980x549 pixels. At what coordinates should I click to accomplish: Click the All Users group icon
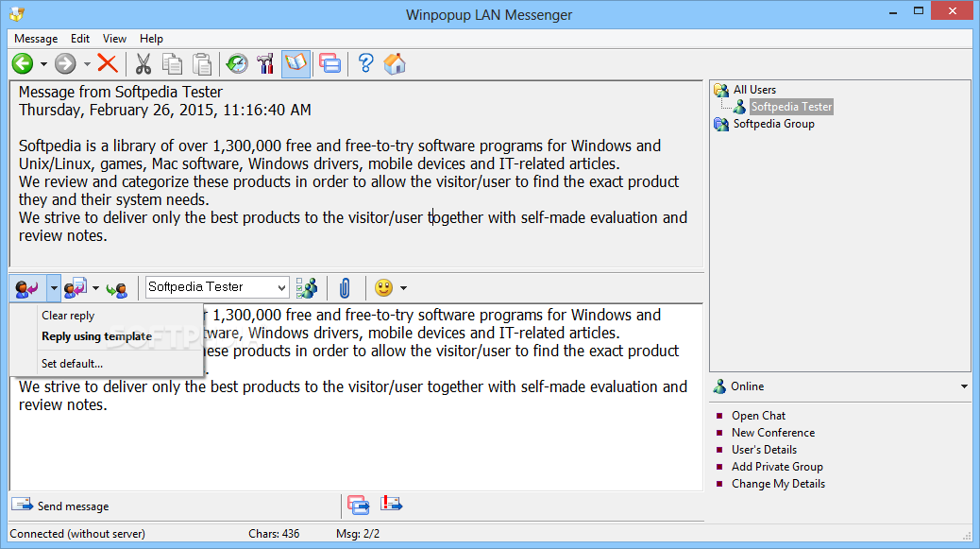[x=721, y=91]
